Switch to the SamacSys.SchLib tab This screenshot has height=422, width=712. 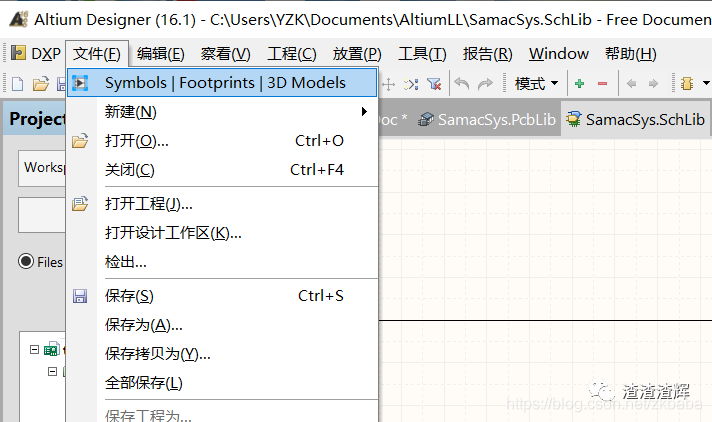[x=636, y=120]
